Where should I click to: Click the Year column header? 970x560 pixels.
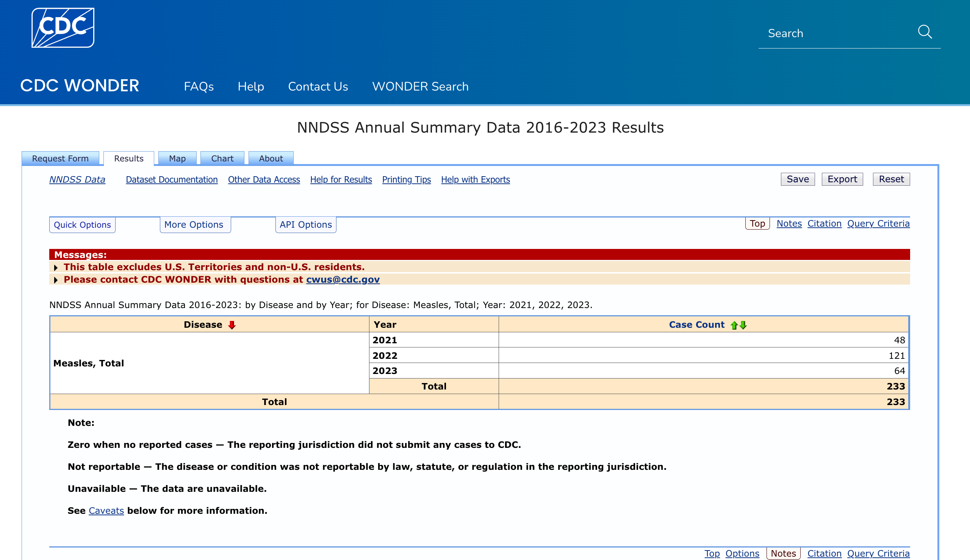coord(434,325)
